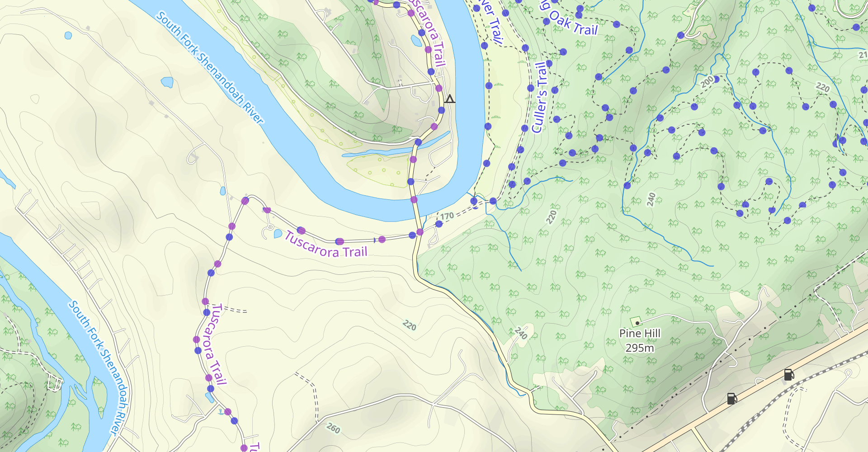
Task: Click the 260 contour label at the bottom
Action: 333,428
